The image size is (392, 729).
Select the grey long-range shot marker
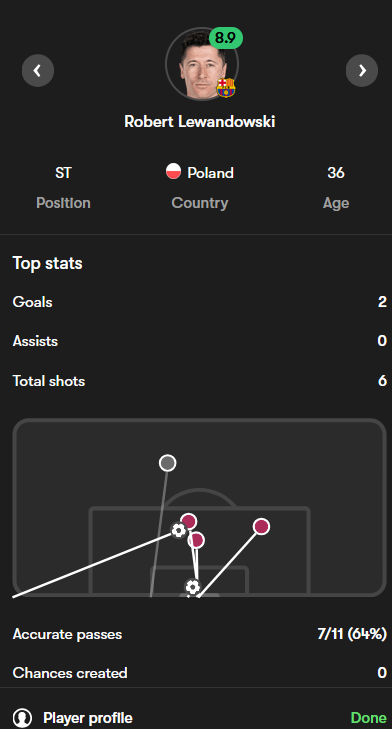pyautogui.click(x=167, y=463)
